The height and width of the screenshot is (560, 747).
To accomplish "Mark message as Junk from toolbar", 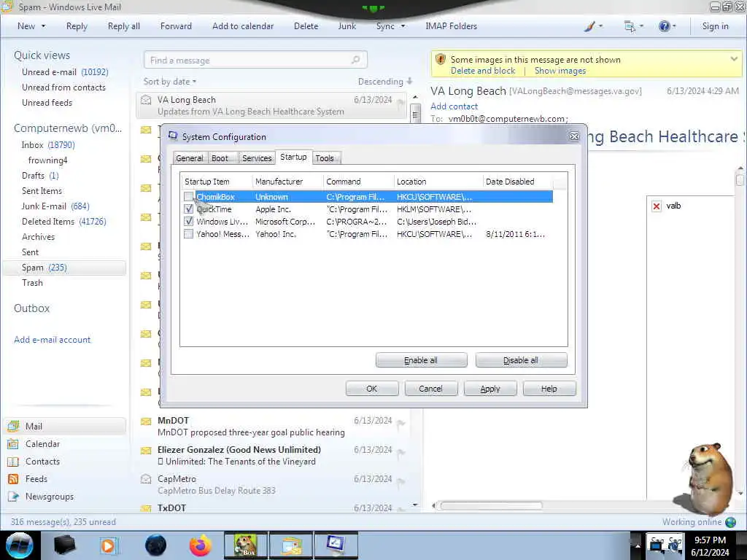I will (347, 26).
